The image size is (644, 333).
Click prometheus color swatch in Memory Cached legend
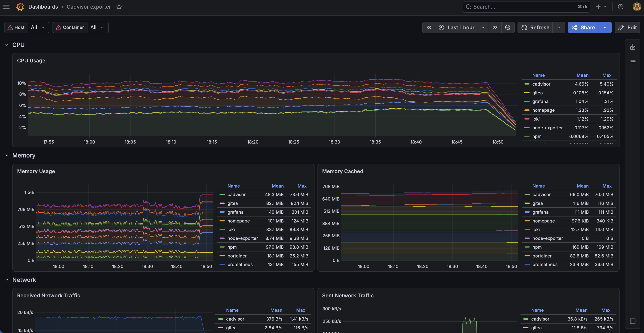pyautogui.click(x=527, y=265)
